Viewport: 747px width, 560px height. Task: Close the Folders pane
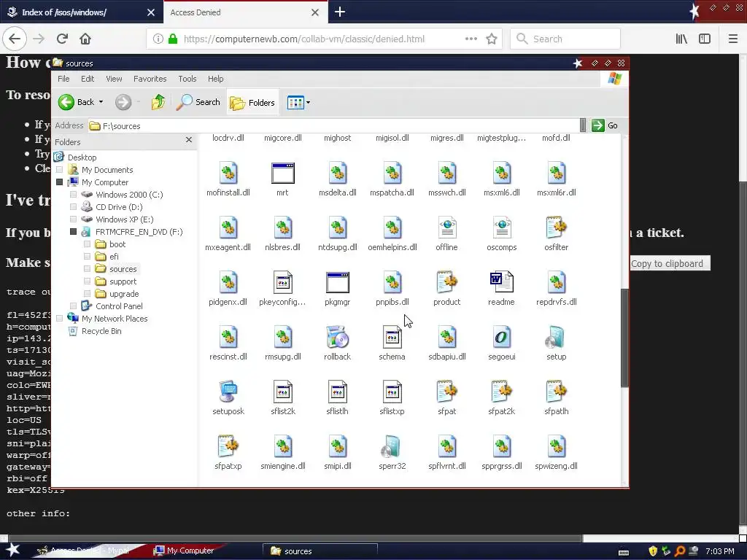189,139
